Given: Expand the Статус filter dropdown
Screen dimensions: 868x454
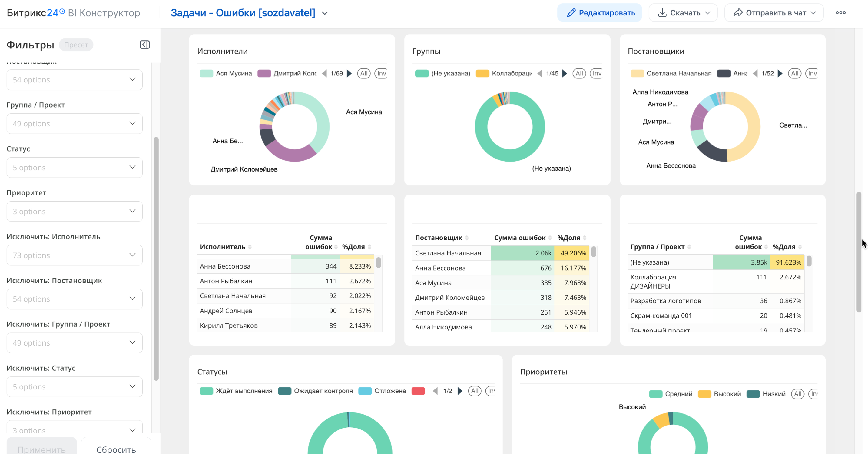Looking at the screenshot, I should pos(75,168).
